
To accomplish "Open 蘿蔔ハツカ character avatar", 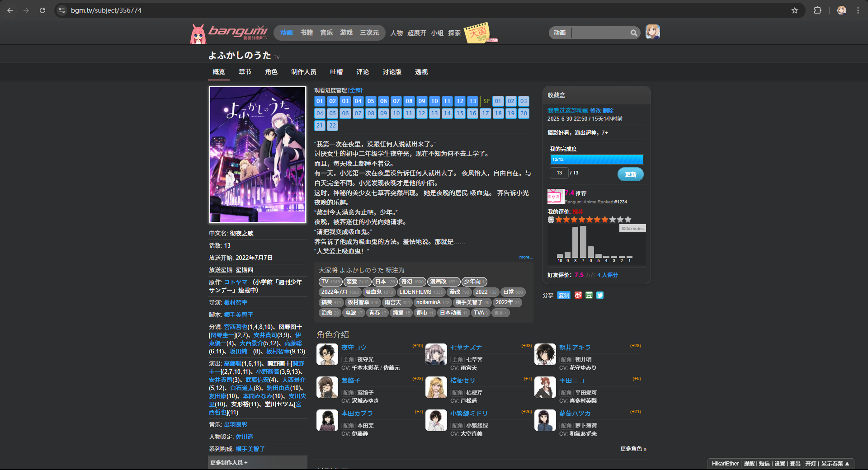I will pos(545,420).
